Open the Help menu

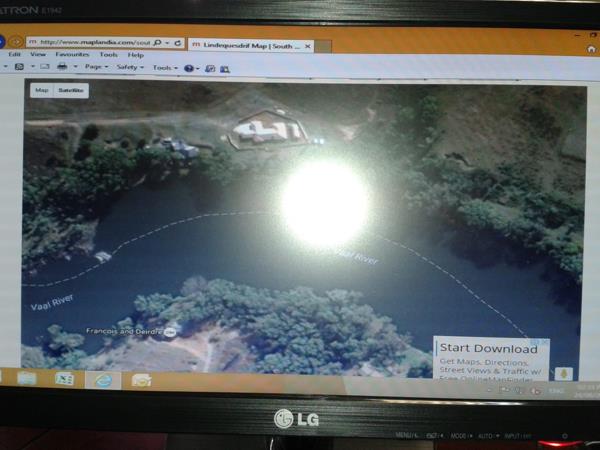coord(135,55)
